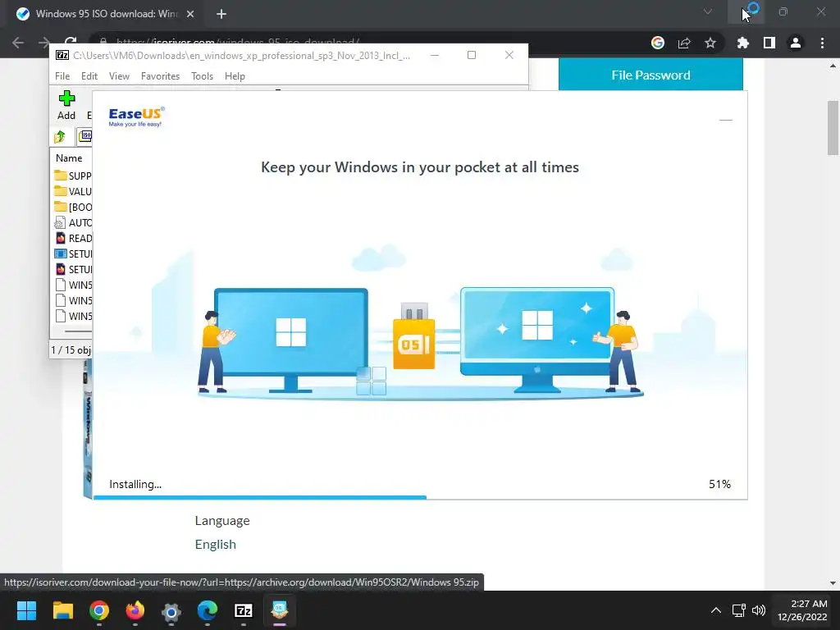840x630 pixels.
Task: Open File Explorer from the taskbar
Action: tap(62, 610)
